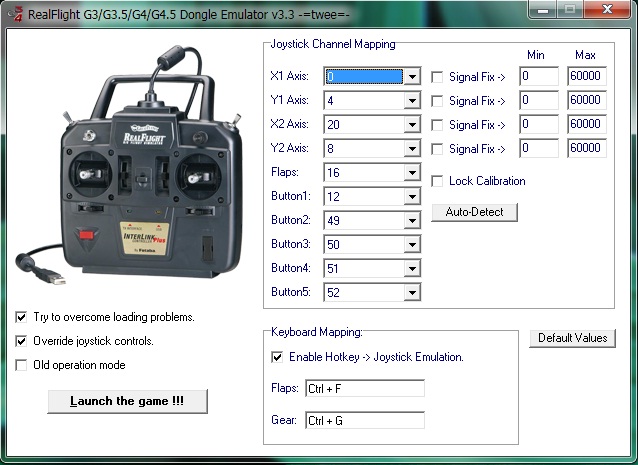The image size is (638, 465).
Task: Click the 'Joystick Channel Mapping' group label
Action: click(x=333, y=44)
